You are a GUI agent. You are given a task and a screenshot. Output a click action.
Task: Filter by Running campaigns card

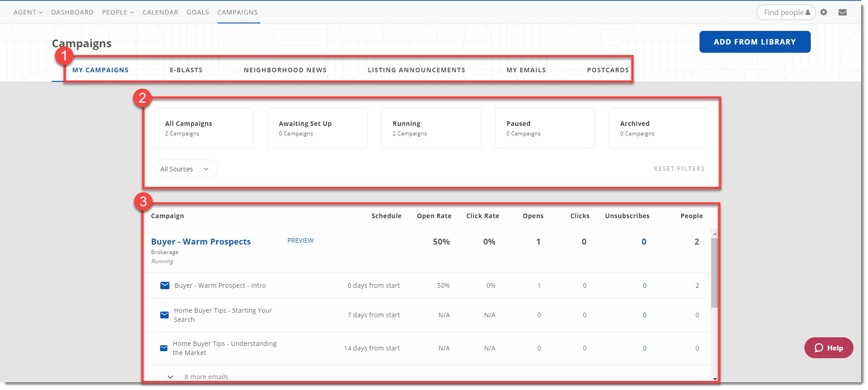[431, 128]
